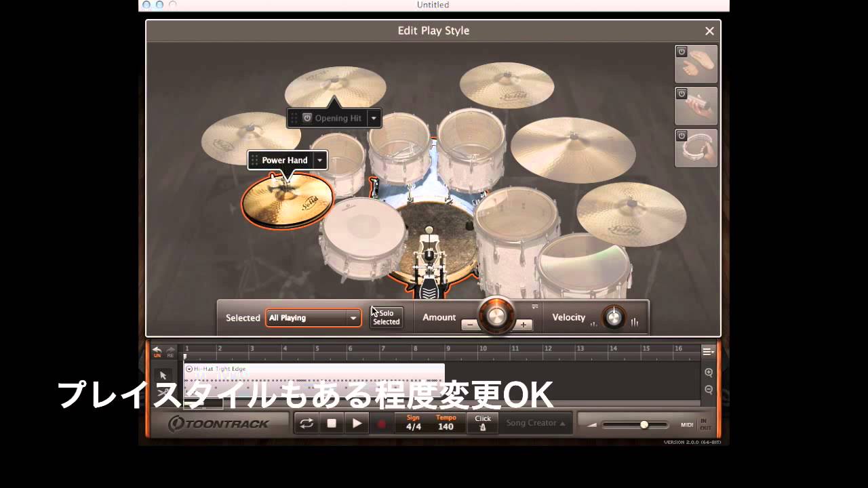Increase Amount with the plus button

(523, 325)
